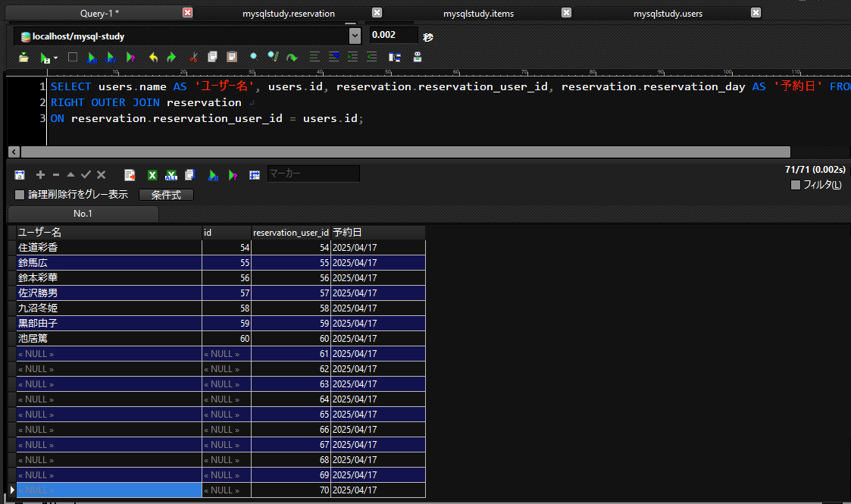Viewport: 851px width, 504px height.
Task: Click the 条件式 button
Action: click(x=166, y=195)
